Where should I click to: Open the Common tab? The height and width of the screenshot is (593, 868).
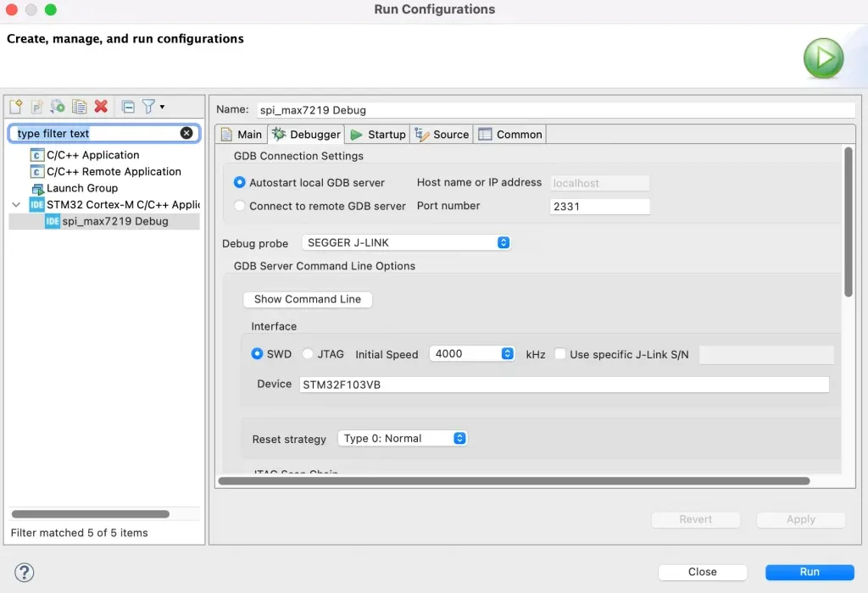coord(509,134)
